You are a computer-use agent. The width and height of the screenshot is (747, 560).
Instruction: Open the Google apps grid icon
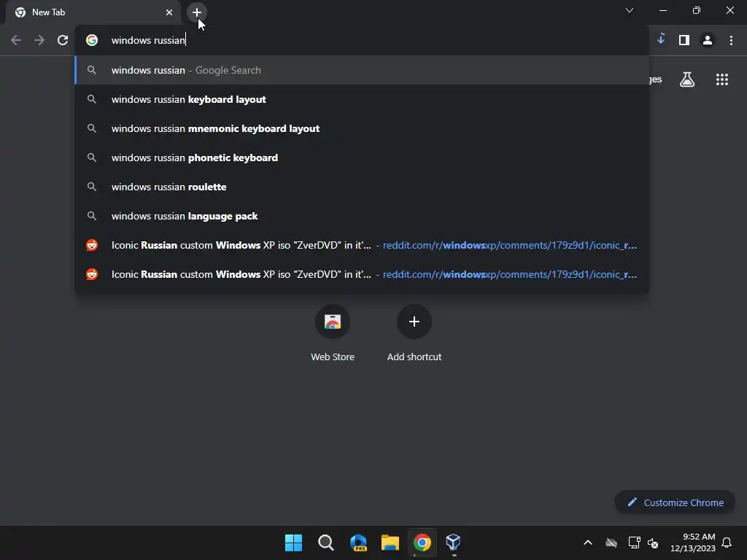coord(721,79)
